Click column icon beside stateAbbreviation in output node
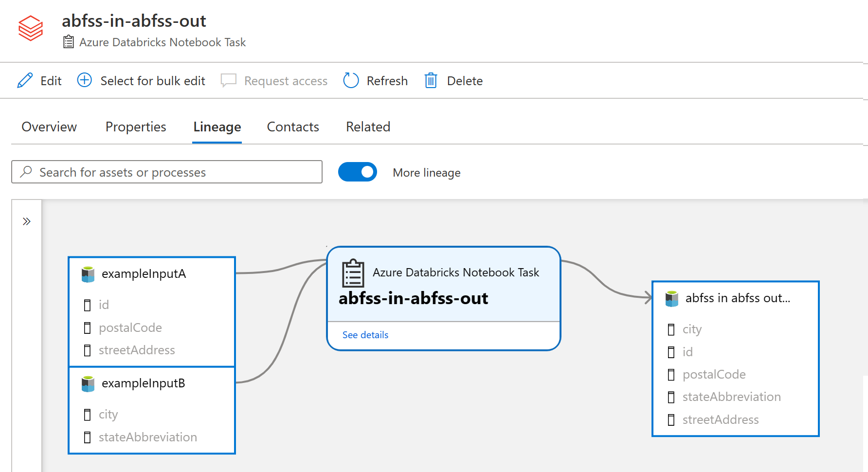Screen dimensions: 868x472 click(671, 397)
